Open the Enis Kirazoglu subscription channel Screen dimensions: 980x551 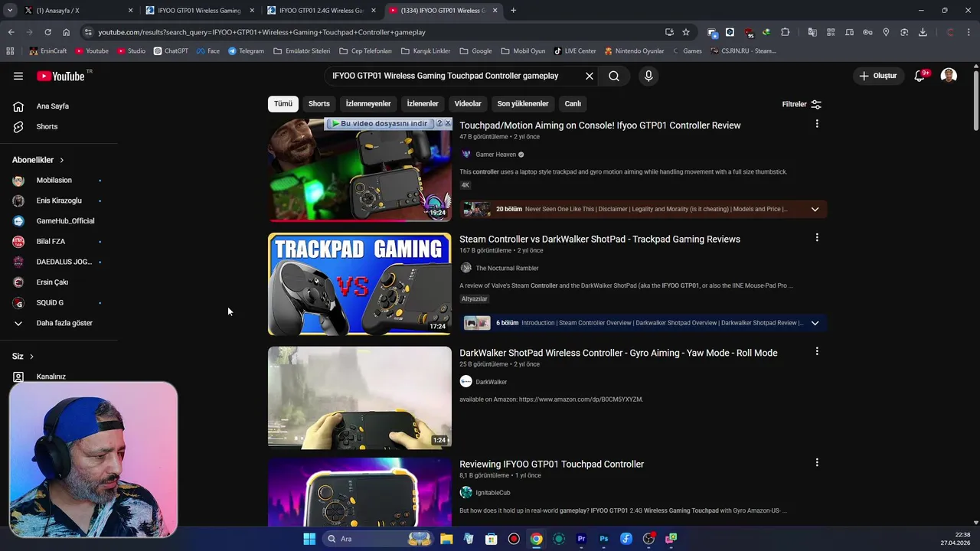tap(59, 201)
